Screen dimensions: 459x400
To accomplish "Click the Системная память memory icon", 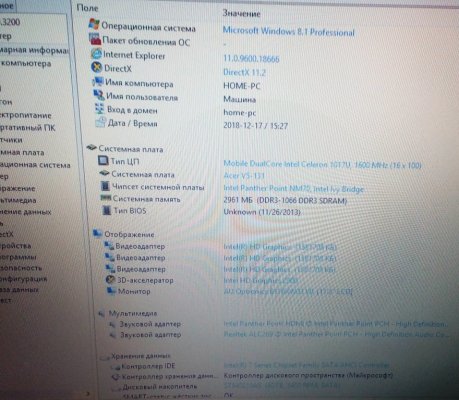I will pos(106,198).
